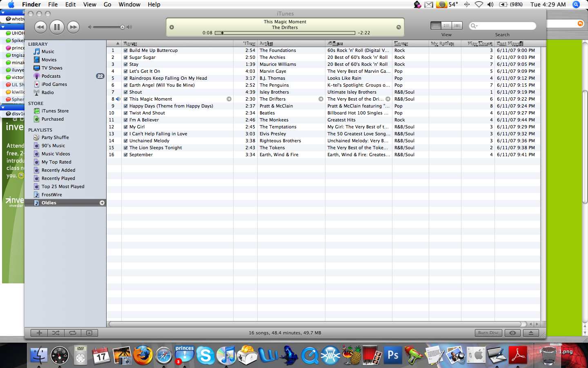Show or hide the artwork viewer

[x=89, y=333]
